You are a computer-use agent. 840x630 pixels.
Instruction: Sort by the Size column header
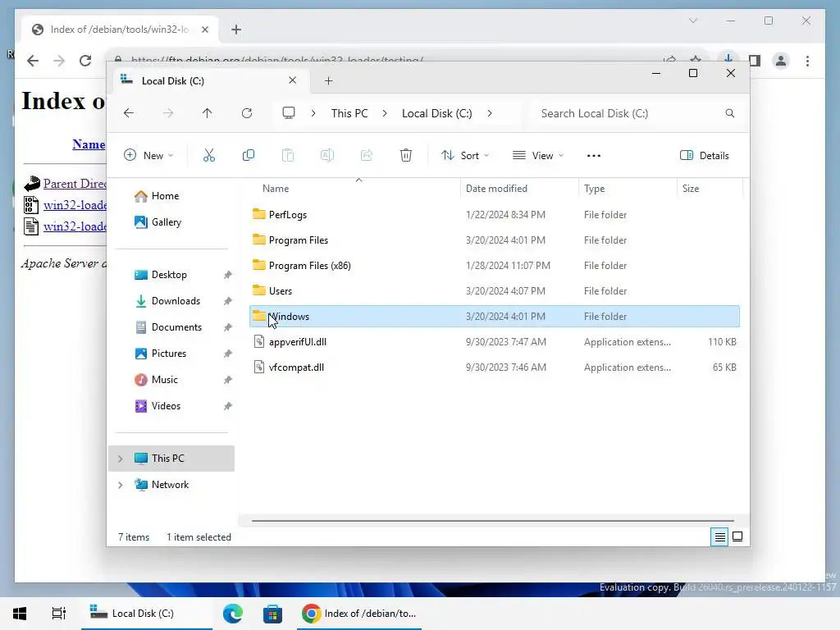coord(710,189)
